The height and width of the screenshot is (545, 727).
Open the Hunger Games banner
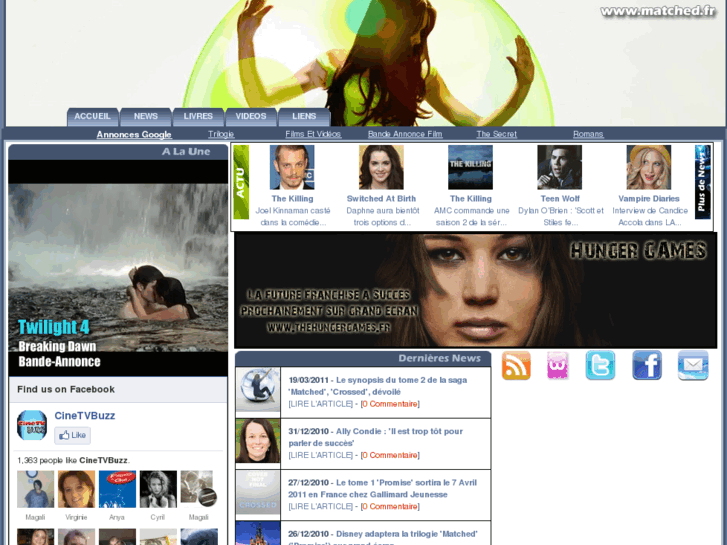pos(475,290)
